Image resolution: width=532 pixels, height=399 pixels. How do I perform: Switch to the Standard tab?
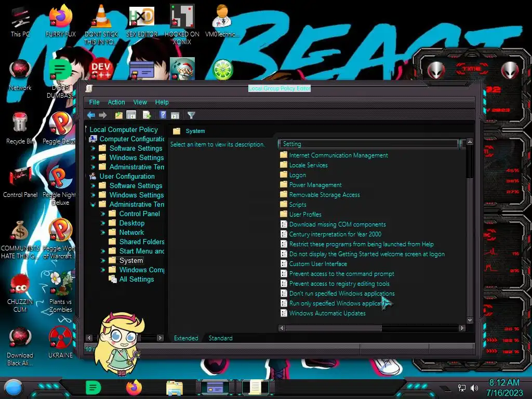coord(220,338)
